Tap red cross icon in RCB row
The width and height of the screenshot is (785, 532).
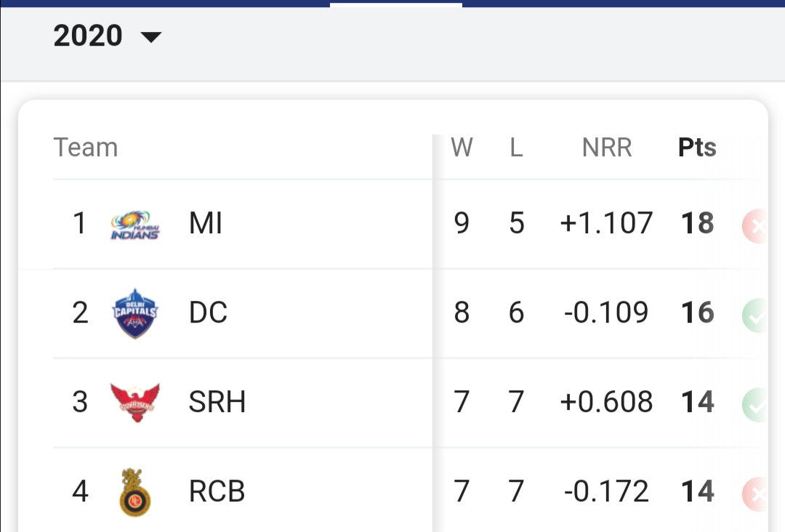click(756, 494)
